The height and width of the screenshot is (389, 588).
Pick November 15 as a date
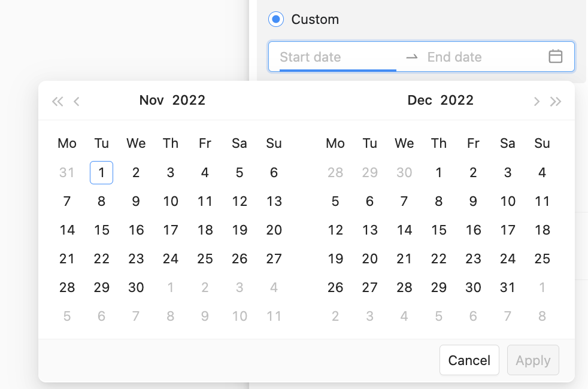point(102,230)
